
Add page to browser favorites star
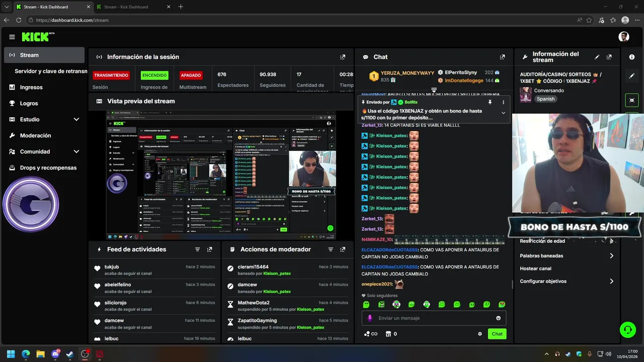coord(589,20)
